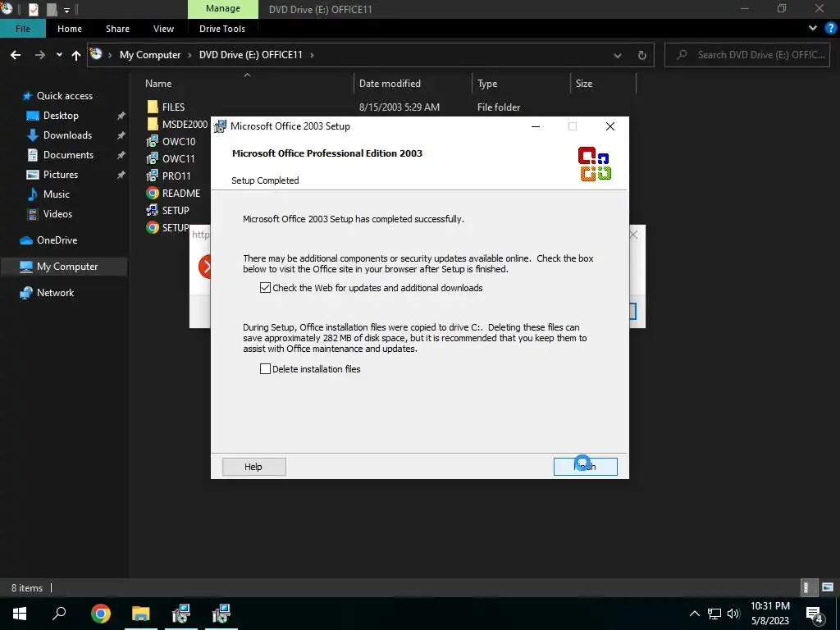Go back using the back arrow
Image resolution: width=840 pixels, height=630 pixels.
(x=16, y=55)
